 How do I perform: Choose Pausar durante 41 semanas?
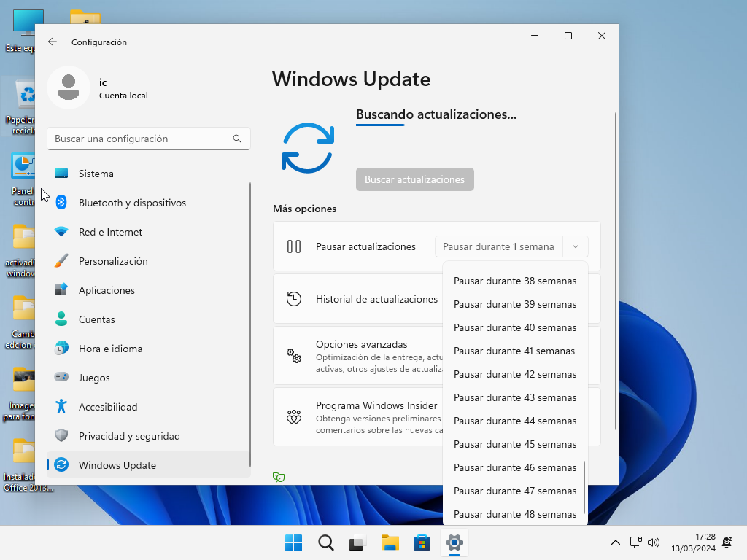tap(515, 351)
